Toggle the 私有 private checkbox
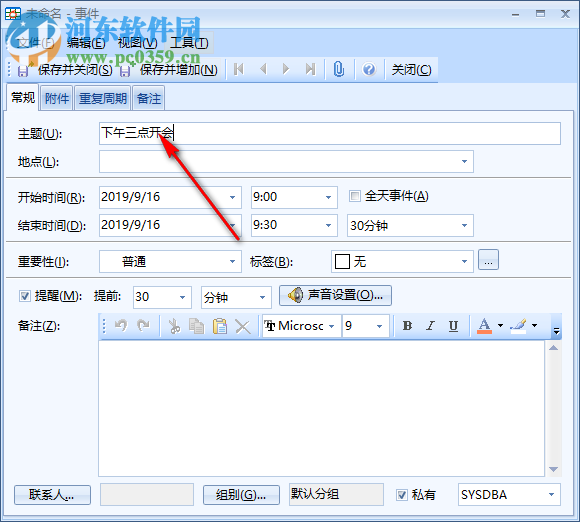Screen dimensions: 580x522 coord(402,495)
